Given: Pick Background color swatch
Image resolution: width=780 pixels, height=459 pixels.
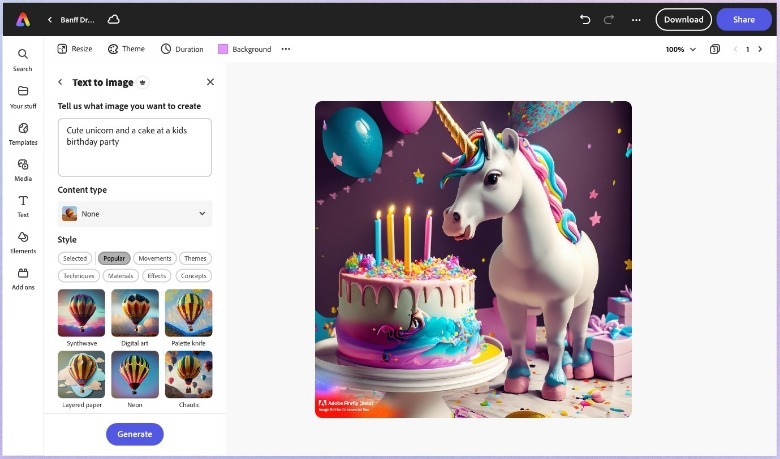Looking at the screenshot, I should (223, 49).
